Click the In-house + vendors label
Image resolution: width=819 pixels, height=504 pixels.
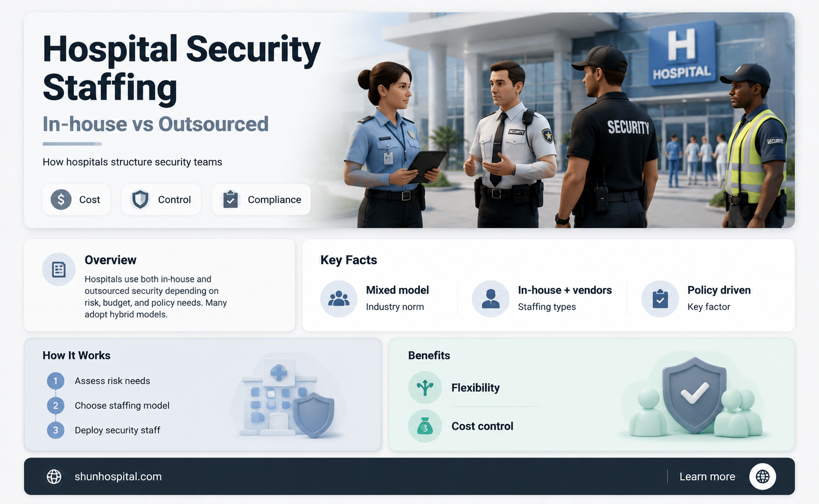click(565, 290)
